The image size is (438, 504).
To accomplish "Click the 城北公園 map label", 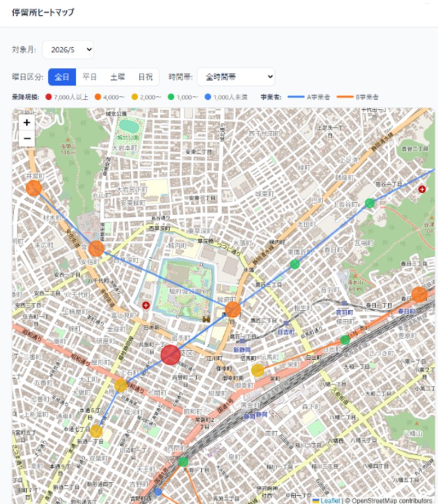I will 116,113.
